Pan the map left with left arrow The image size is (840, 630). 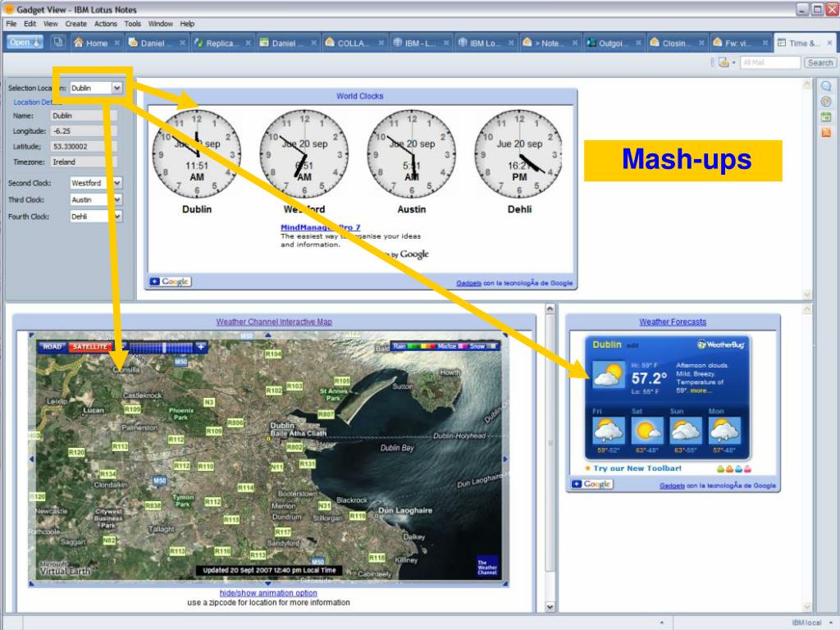(x=32, y=459)
